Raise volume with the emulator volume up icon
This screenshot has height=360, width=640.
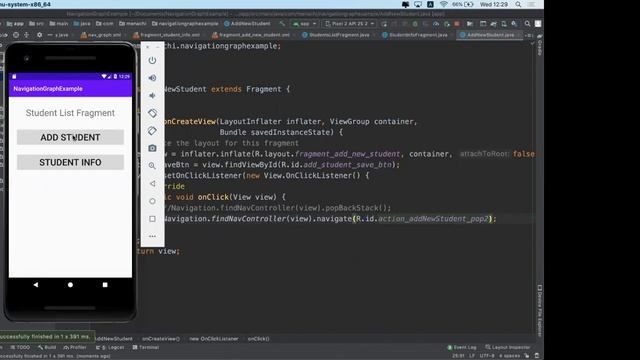click(x=152, y=78)
